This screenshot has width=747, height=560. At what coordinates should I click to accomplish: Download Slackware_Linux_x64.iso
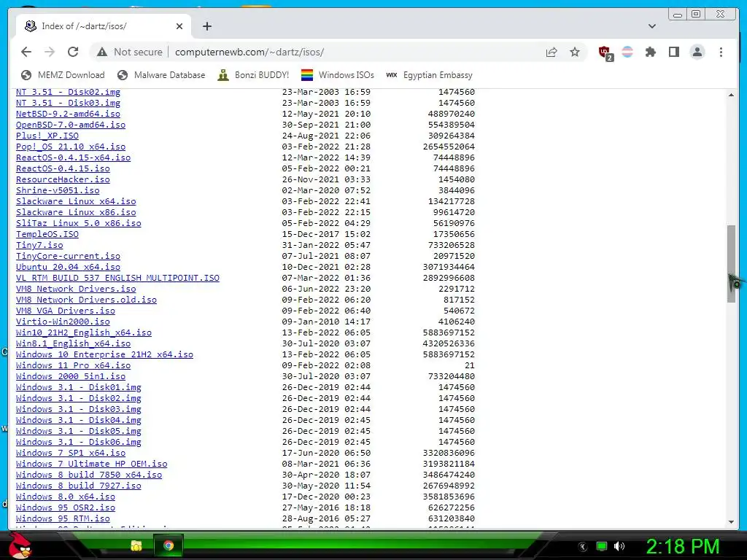pos(76,201)
